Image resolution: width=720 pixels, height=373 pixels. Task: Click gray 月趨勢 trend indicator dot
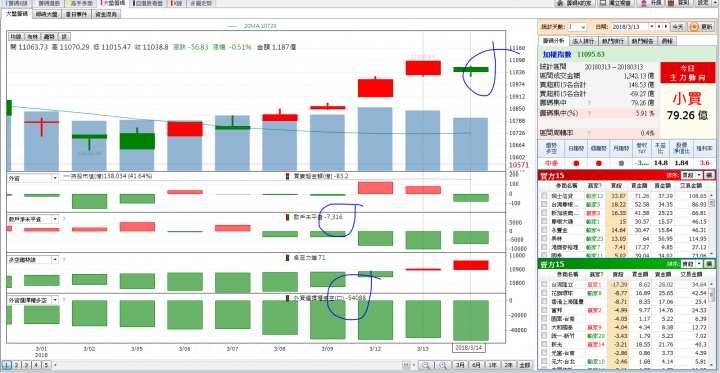pyautogui.click(x=621, y=163)
